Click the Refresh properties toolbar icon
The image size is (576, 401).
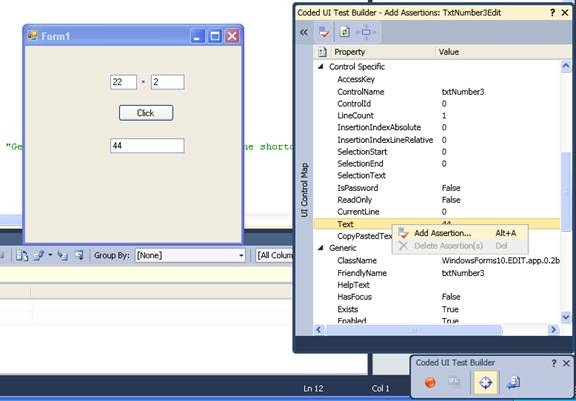pyautogui.click(x=345, y=32)
